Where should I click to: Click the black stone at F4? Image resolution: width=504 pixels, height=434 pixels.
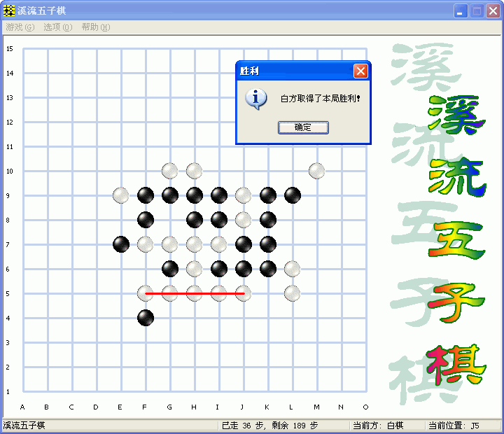[146, 318]
